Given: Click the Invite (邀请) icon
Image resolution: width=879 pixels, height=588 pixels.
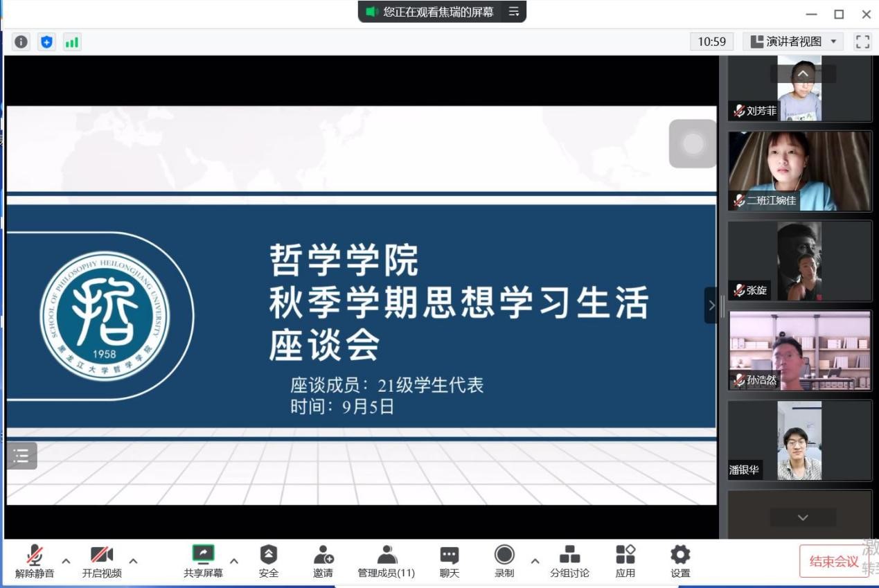Looking at the screenshot, I should tap(323, 562).
